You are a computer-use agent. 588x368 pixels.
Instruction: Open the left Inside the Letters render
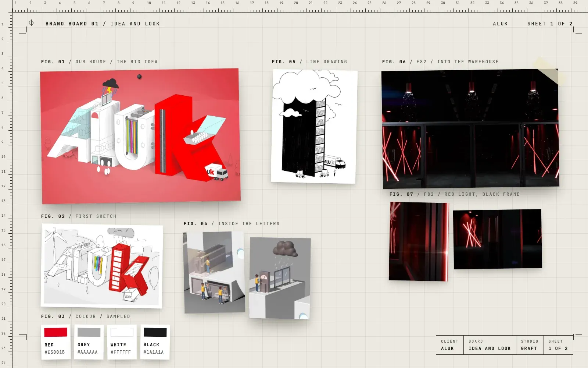214,272
